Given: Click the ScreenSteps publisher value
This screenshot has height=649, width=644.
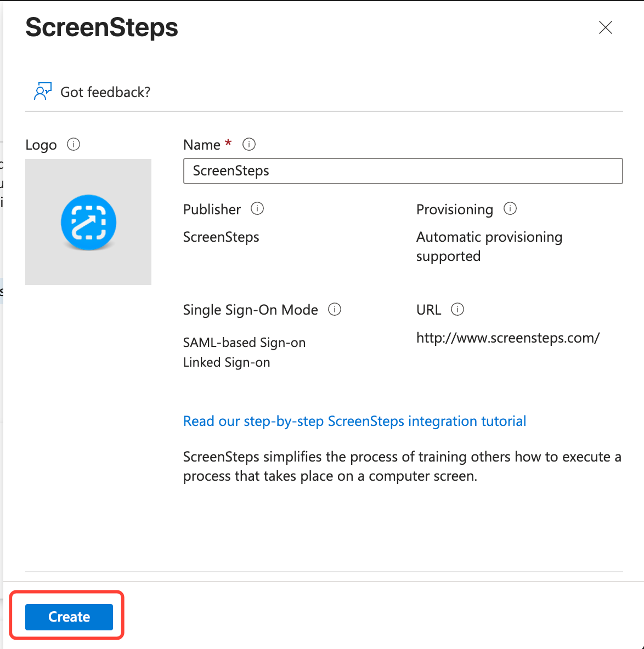Looking at the screenshot, I should tap(221, 237).
